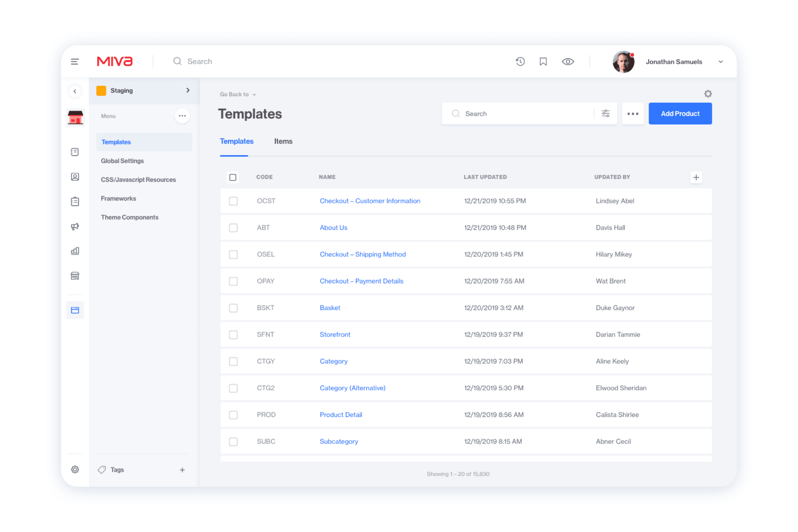Expand the Go Back to dropdown
This screenshot has width=798, height=532.
click(x=237, y=94)
